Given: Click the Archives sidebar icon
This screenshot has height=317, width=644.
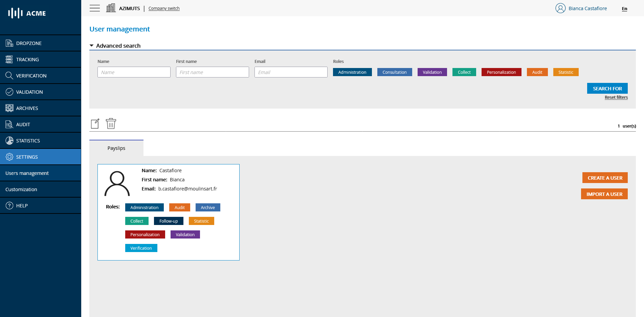Looking at the screenshot, I should [9, 108].
